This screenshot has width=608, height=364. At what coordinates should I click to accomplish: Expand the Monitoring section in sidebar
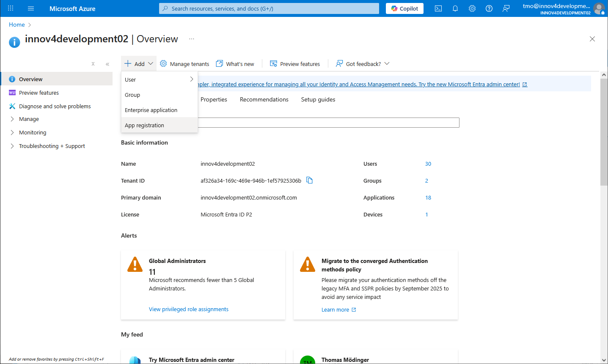click(33, 133)
